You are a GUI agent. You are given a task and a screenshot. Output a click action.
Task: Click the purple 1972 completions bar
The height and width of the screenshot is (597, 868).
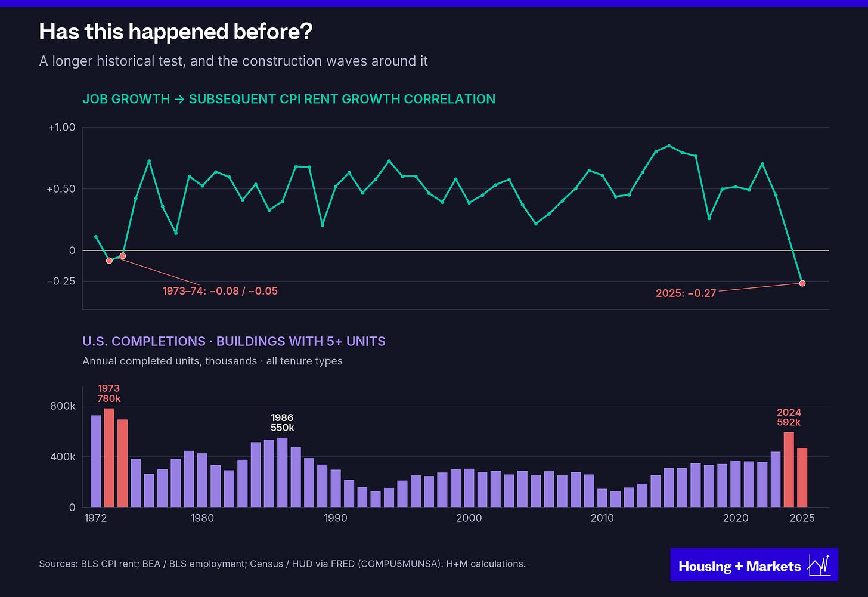[x=95, y=462]
